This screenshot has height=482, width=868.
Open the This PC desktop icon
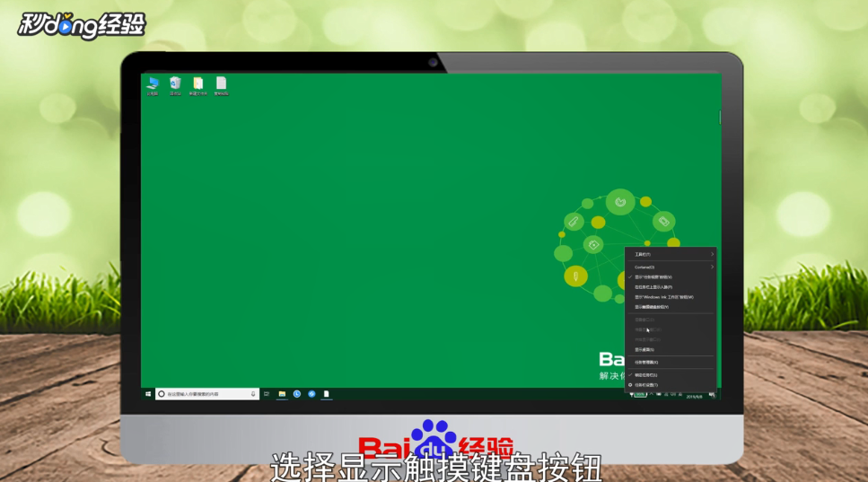tap(153, 86)
